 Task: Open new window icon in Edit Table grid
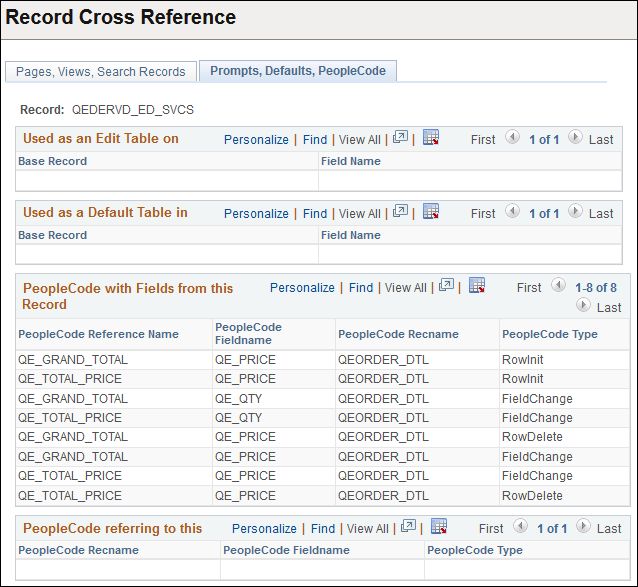[x=400, y=138]
